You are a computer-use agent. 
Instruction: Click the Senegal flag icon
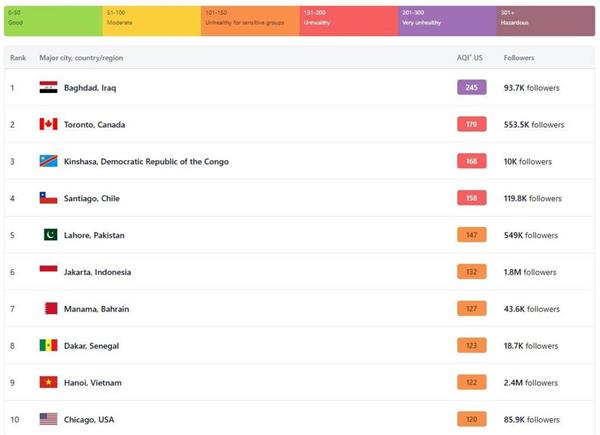click(48, 345)
